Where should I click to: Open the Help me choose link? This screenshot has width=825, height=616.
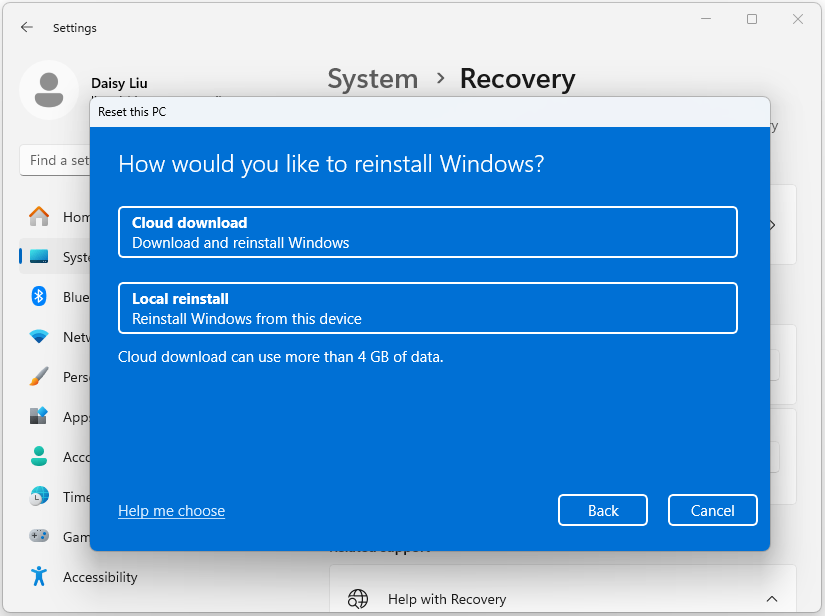171,510
